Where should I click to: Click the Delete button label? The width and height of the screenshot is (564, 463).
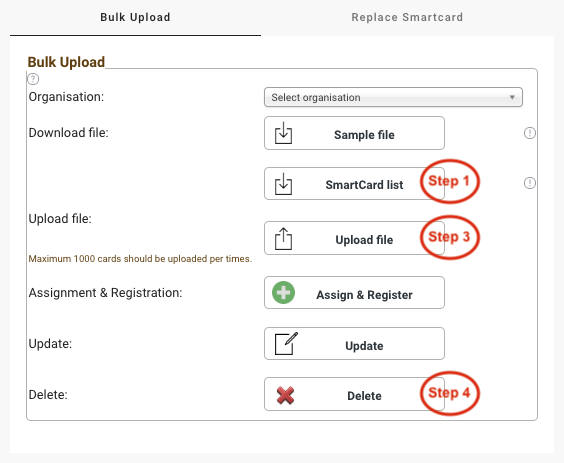pyautogui.click(x=364, y=396)
